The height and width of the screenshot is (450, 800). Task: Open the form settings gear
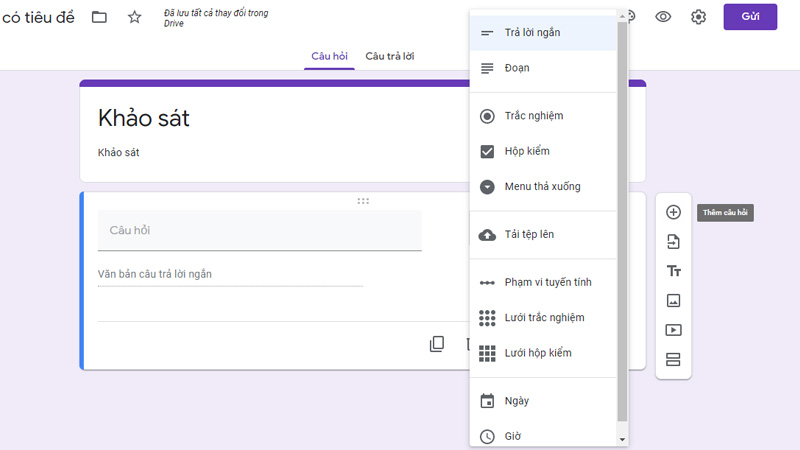coord(698,17)
